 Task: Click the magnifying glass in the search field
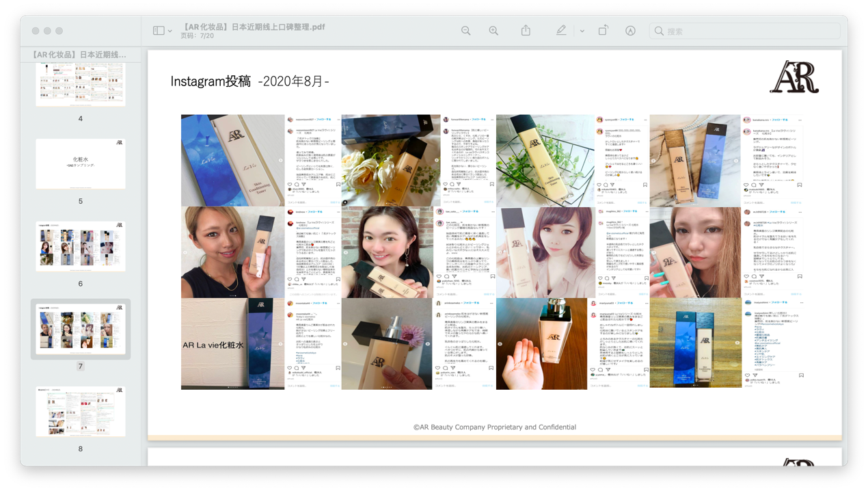point(659,31)
